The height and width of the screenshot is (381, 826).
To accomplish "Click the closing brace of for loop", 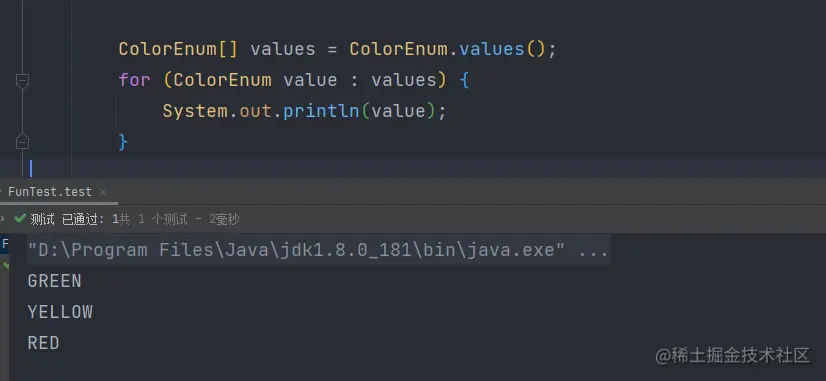I will coord(123,142).
